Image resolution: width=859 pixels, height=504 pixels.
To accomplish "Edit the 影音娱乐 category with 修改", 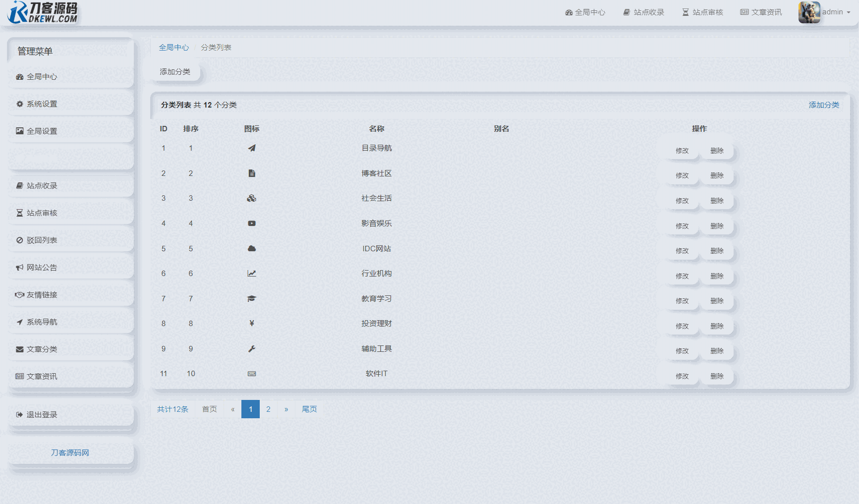I will 682,226.
